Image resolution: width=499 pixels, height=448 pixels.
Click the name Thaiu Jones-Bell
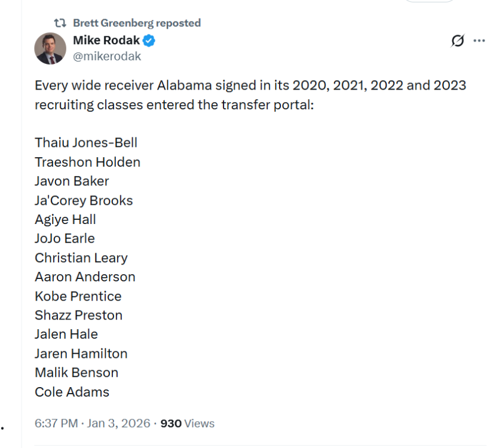[86, 143]
